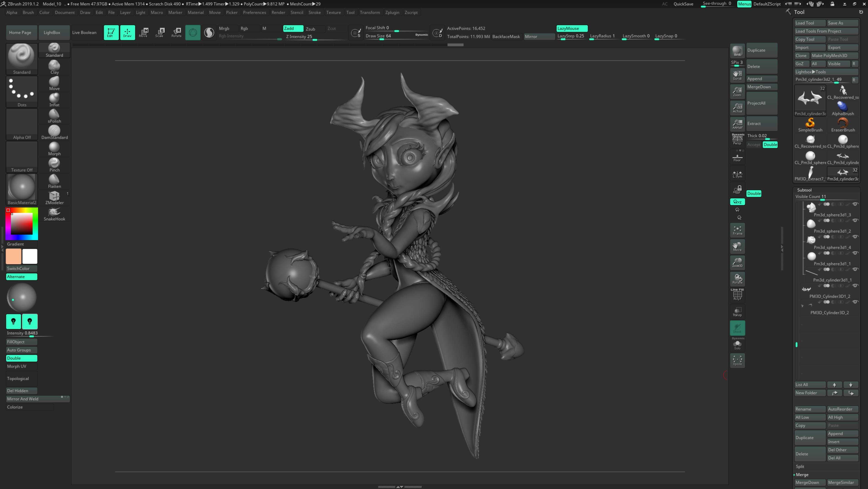
Task: Open the Zplugin menu
Action: 392,12
